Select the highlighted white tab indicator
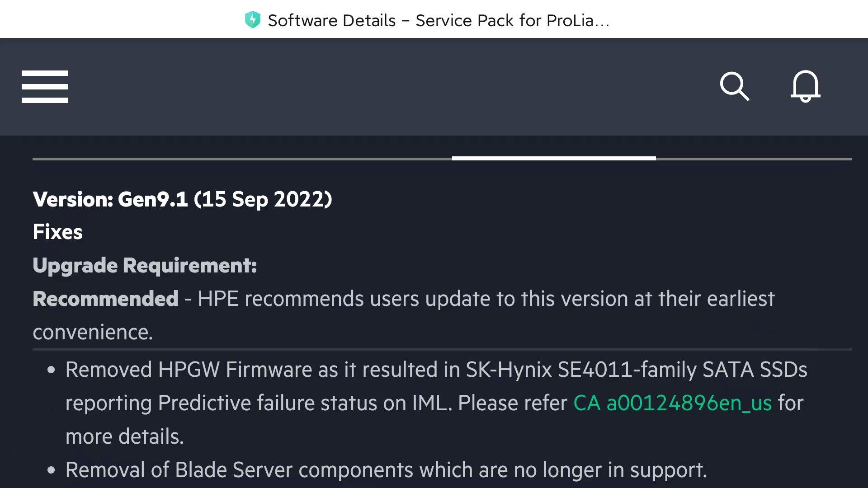 pyautogui.click(x=554, y=158)
